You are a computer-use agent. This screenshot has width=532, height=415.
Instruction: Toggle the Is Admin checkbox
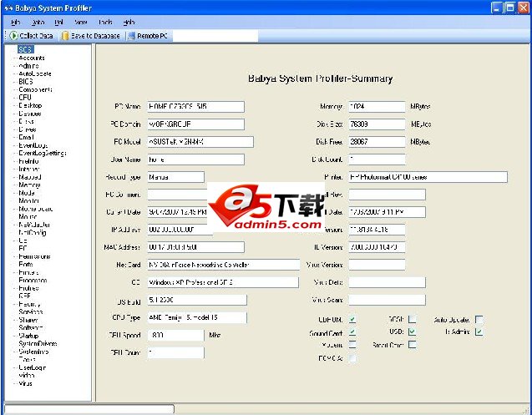(479, 331)
